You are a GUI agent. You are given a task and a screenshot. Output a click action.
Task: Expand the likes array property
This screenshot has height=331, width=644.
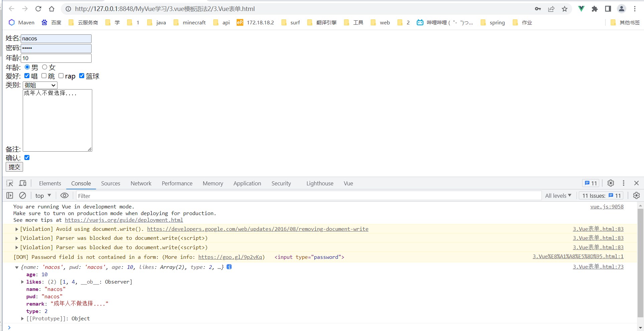tap(22, 282)
